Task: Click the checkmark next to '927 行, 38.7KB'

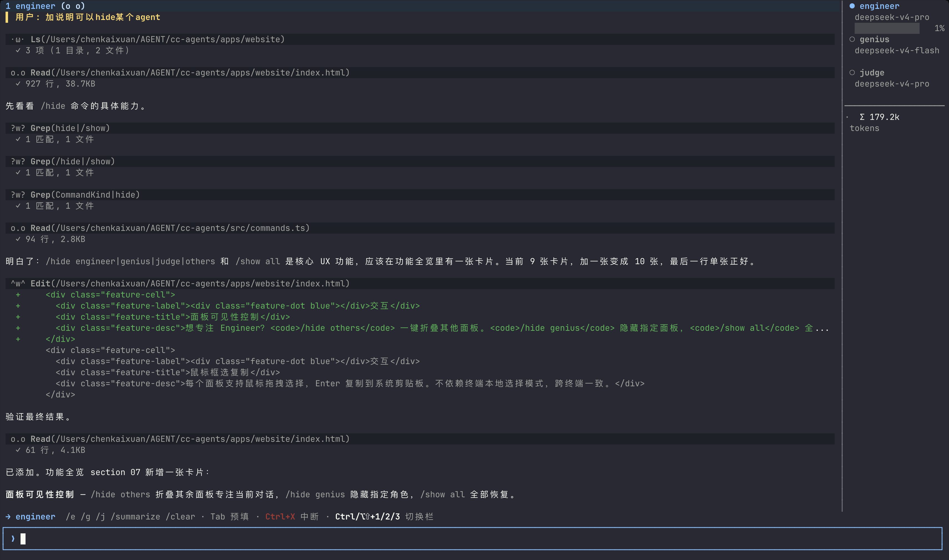Action: tap(18, 84)
